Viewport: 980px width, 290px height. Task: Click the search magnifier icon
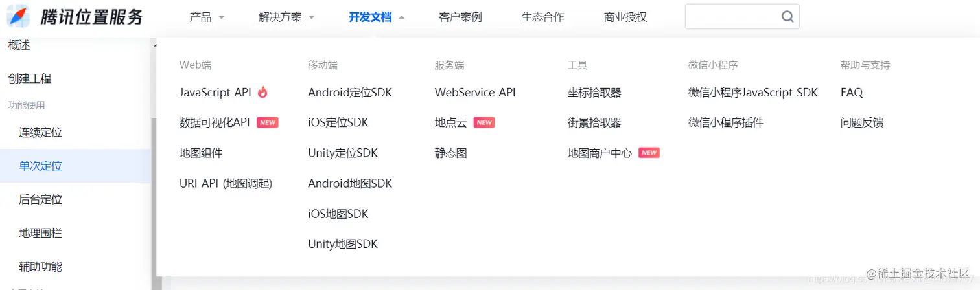[x=787, y=17]
